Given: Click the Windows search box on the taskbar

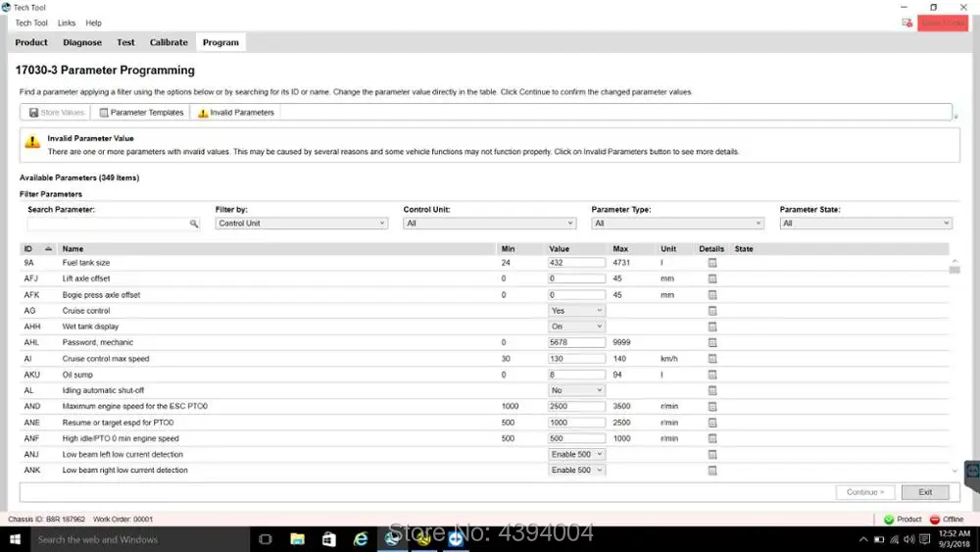Looking at the screenshot, I should (140, 539).
